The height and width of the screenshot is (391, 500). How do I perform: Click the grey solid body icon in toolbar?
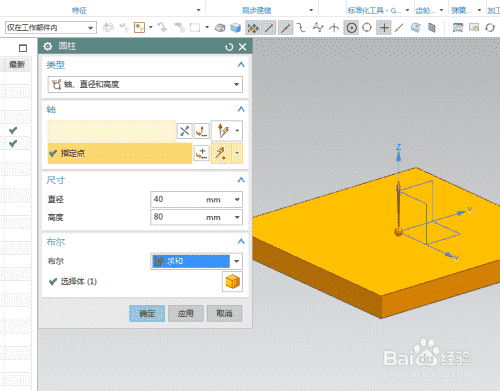coord(220,28)
